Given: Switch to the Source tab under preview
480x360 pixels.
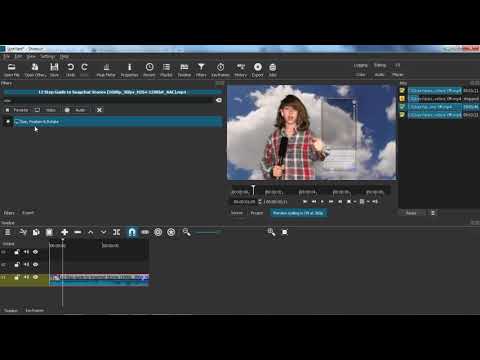Looking at the screenshot, I should 237,213.
